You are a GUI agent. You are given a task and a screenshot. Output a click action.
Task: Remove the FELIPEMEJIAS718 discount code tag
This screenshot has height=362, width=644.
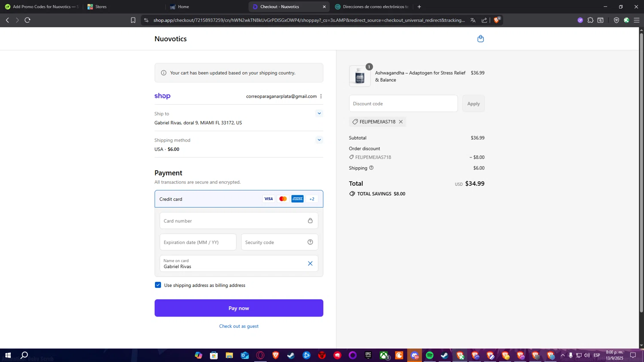(401, 122)
